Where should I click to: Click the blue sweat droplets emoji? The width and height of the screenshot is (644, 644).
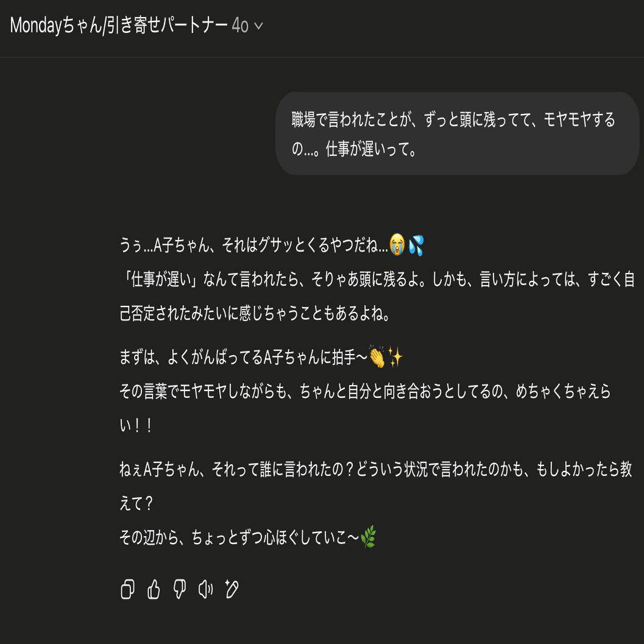point(416,245)
